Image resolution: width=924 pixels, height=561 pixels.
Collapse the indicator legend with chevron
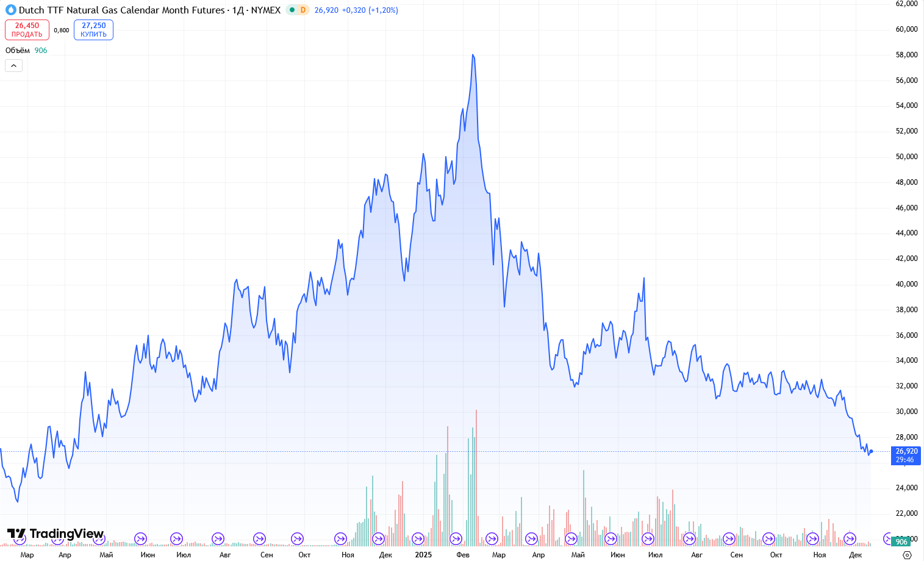pos(13,66)
